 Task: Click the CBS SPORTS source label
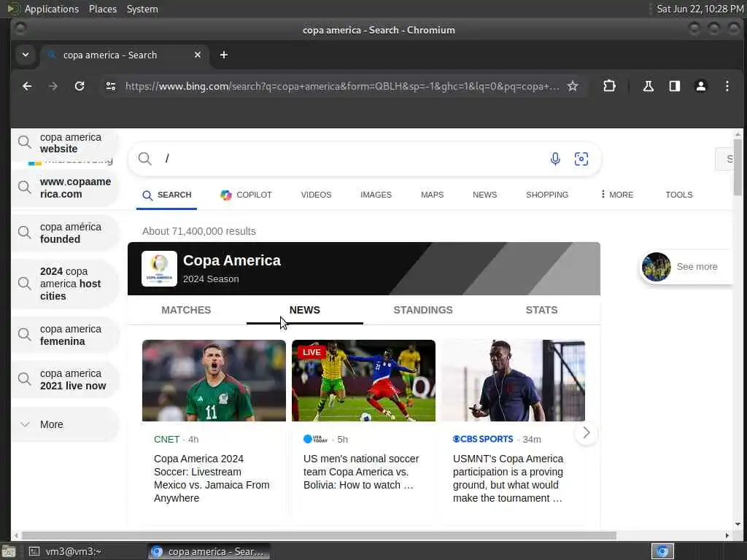point(483,439)
